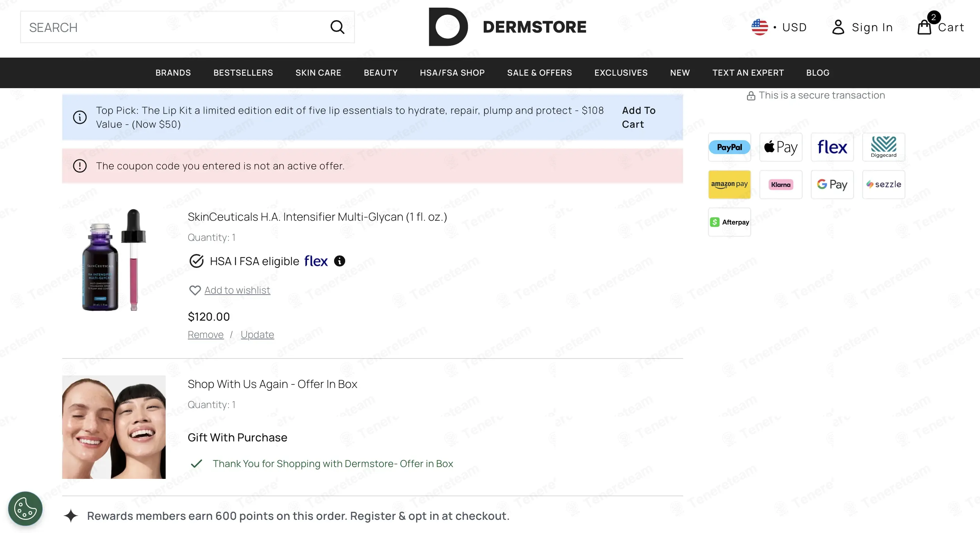Open the Skin Care menu

pos(318,73)
